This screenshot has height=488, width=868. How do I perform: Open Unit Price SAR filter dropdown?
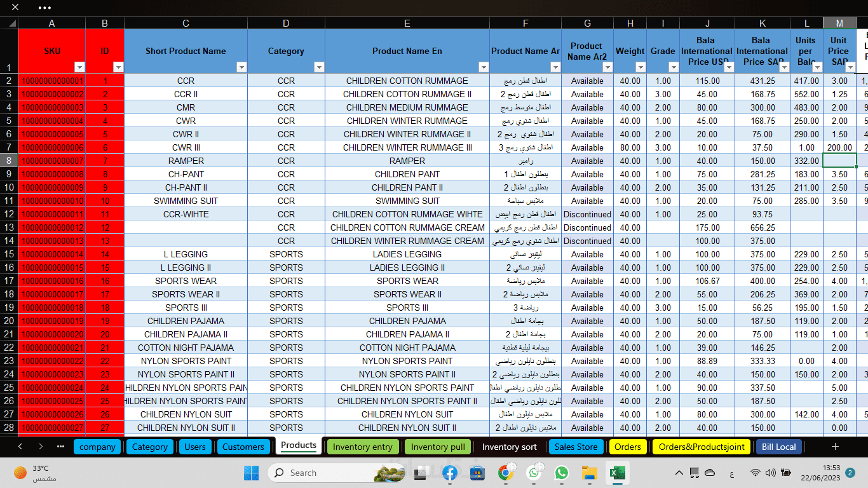[x=850, y=67]
